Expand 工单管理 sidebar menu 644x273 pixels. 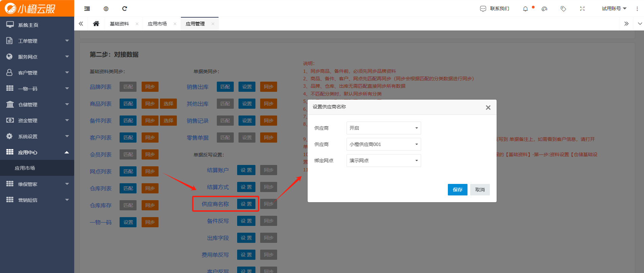pos(37,41)
